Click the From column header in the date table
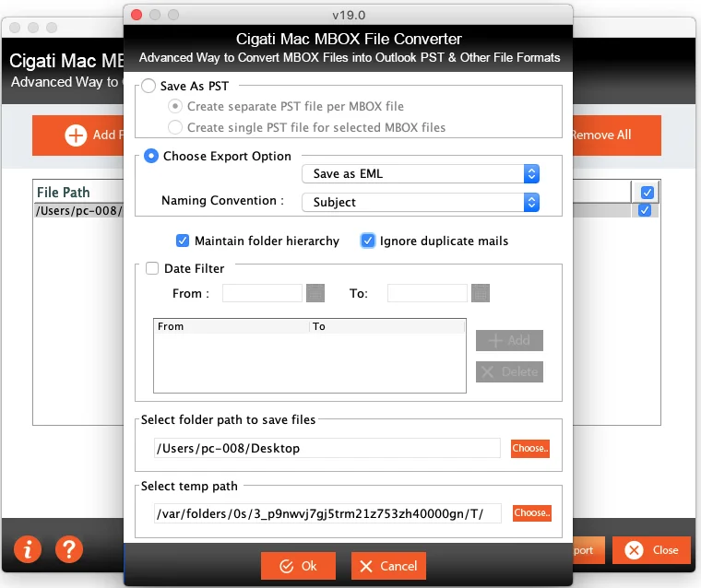 point(232,326)
